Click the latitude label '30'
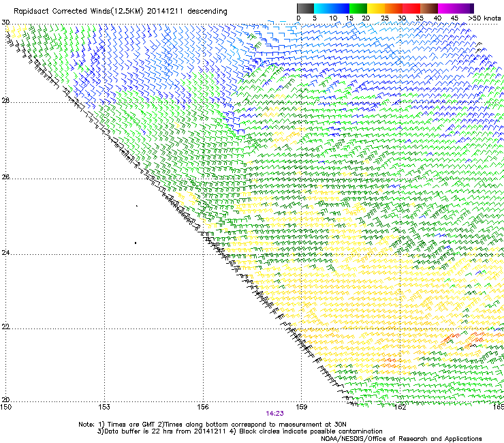Image resolution: width=504 pixels, height=443 pixels. tap(5, 22)
